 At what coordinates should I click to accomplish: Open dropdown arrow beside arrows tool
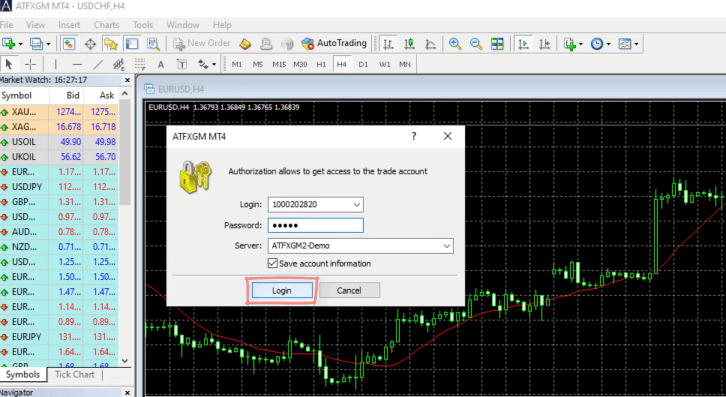[214, 65]
